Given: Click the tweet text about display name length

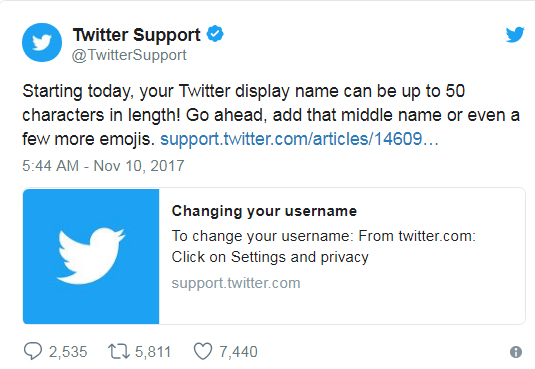Looking at the screenshot, I should (x=271, y=115).
